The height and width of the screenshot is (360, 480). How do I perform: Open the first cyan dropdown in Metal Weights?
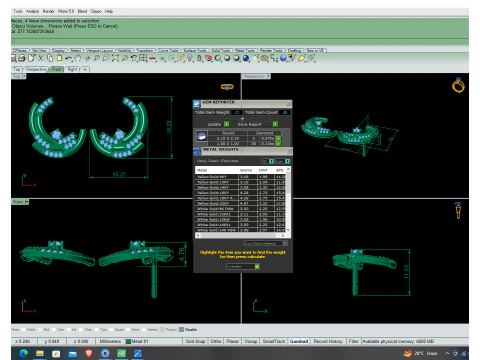coord(271,161)
